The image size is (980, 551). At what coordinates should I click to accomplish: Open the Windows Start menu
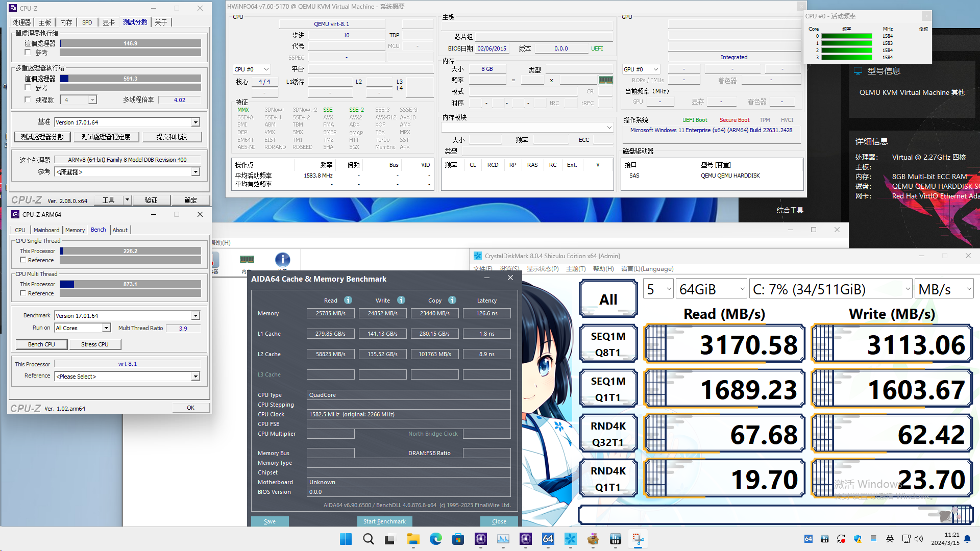pos(346,539)
